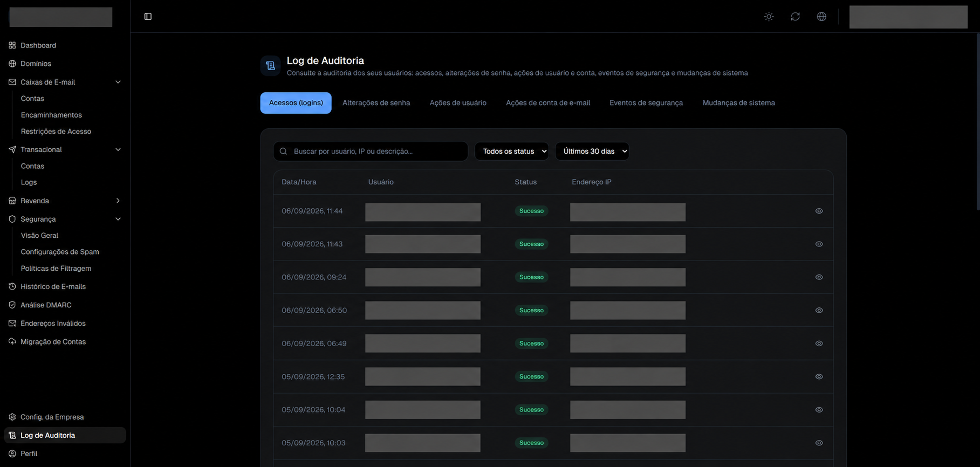The image size is (980, 467).
Task: Open Restrições de Acesso link
Action: [x=56, y=132]
